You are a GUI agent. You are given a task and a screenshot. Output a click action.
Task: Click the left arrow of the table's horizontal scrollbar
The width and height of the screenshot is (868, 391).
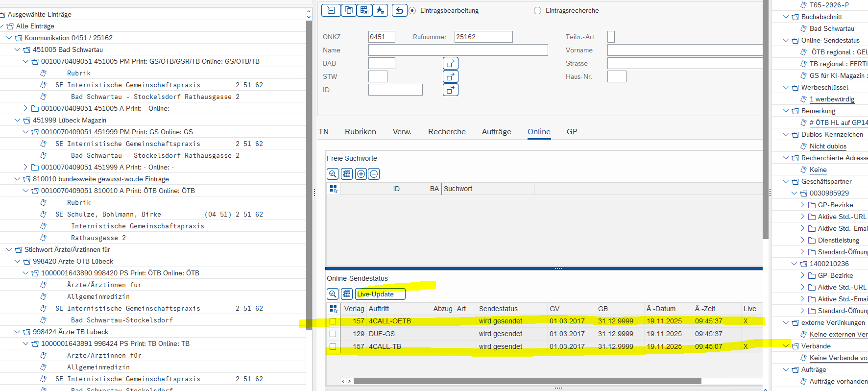pos(343,381)
